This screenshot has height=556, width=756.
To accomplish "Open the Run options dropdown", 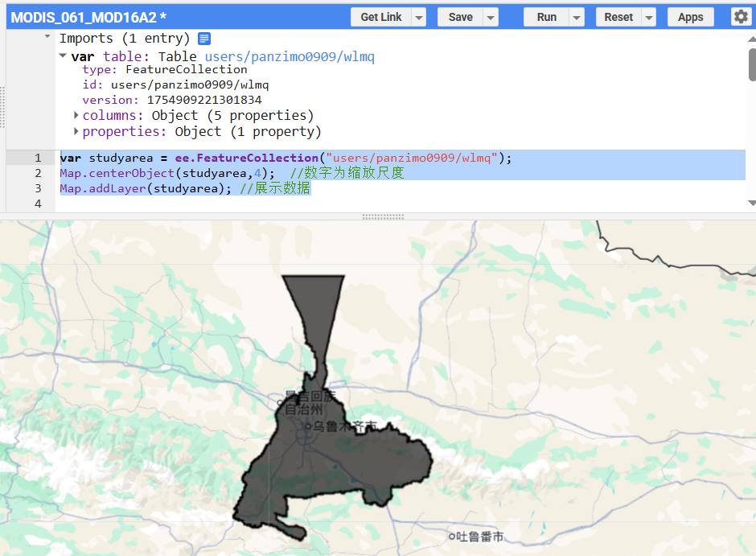I will coord(575,16).
